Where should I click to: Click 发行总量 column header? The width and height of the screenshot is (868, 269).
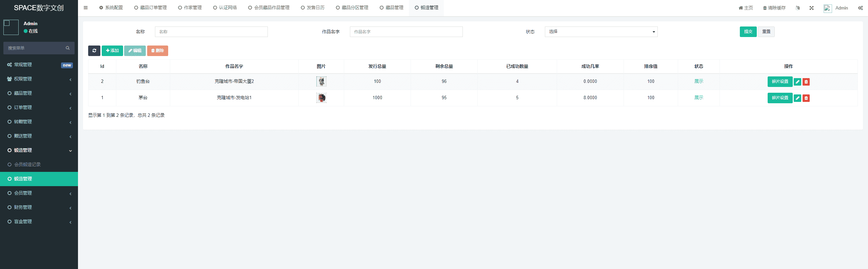[x=377, y=66]
